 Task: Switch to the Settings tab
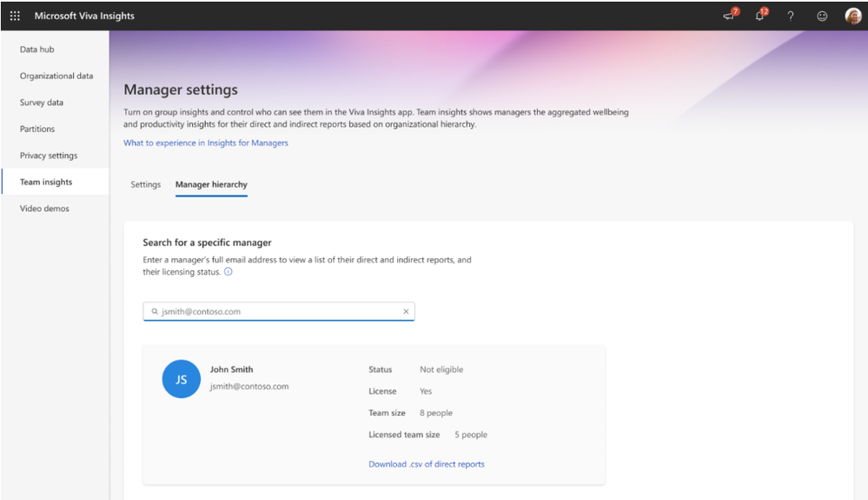146,184
